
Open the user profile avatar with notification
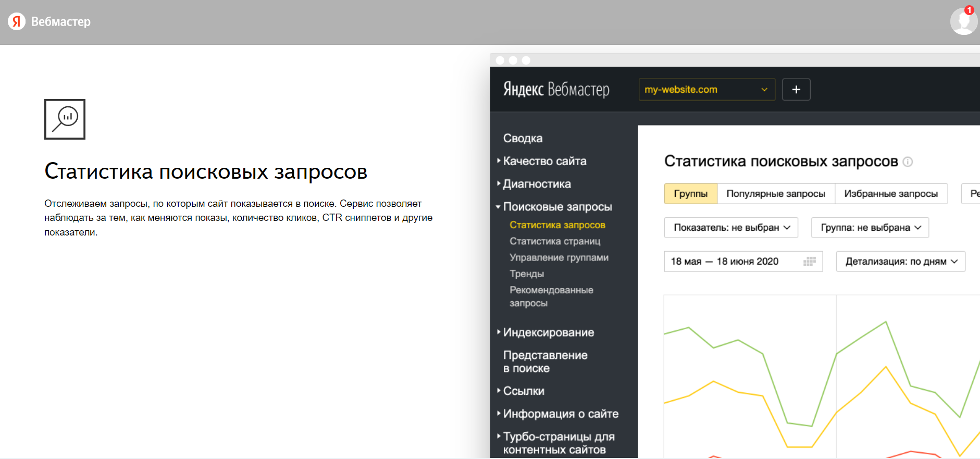pyautogui.click(x=963, y=21)
